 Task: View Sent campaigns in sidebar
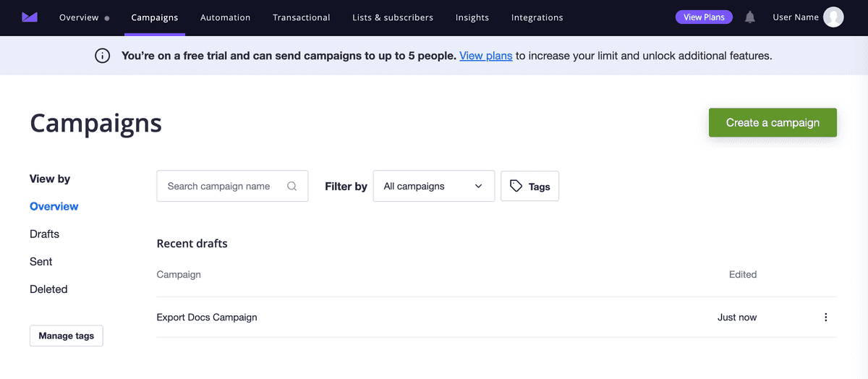(41, 262)
